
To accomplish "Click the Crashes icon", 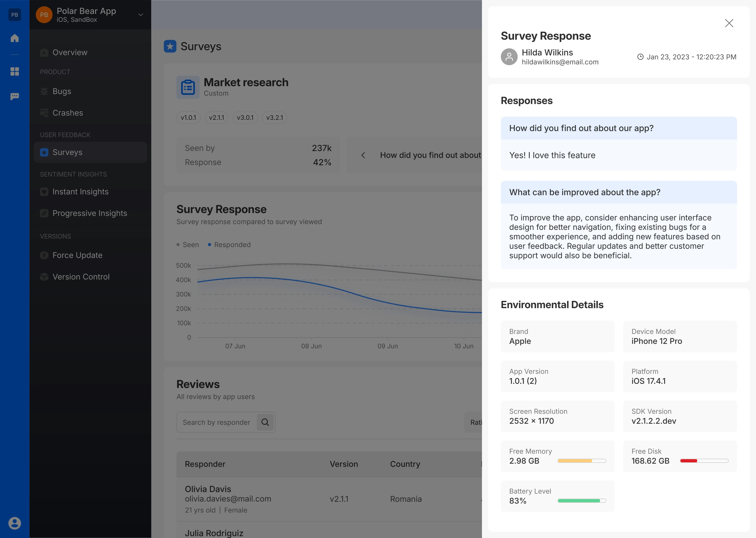I will pyautogui.click(x=44, y=113).
